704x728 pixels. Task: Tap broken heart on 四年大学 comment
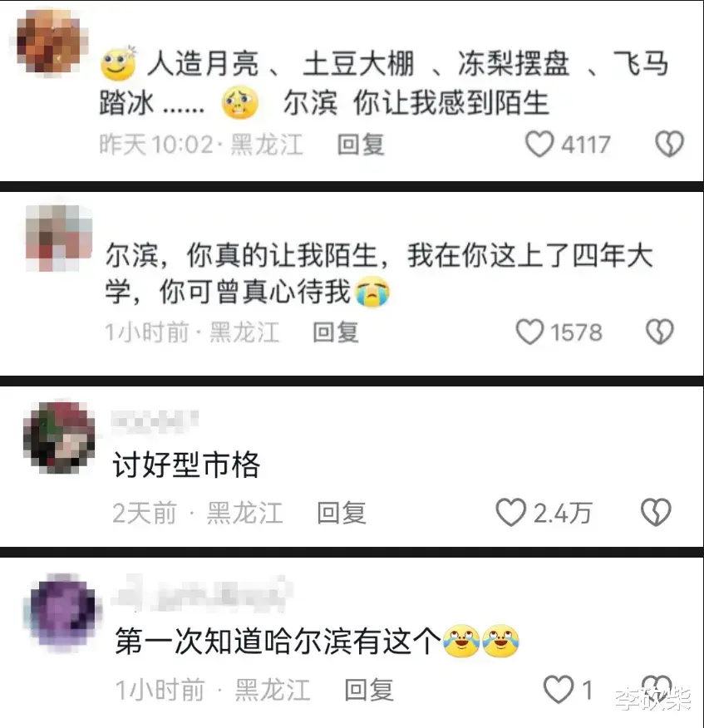pos(659,332)
